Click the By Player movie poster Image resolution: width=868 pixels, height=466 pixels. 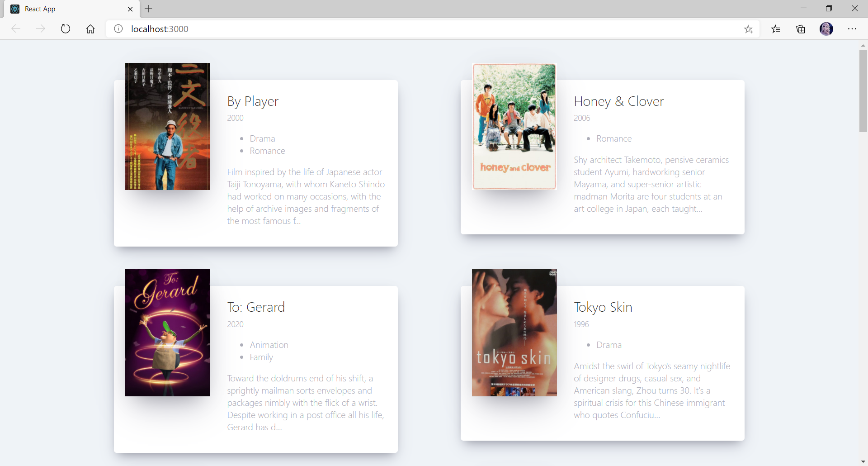click(x=167, y=127)
